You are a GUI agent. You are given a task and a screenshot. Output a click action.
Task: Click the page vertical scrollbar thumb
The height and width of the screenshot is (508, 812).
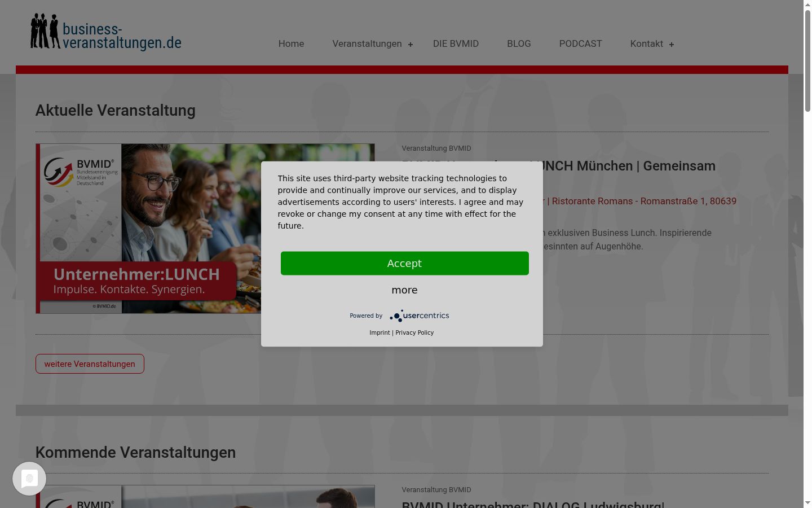[807, 61]
